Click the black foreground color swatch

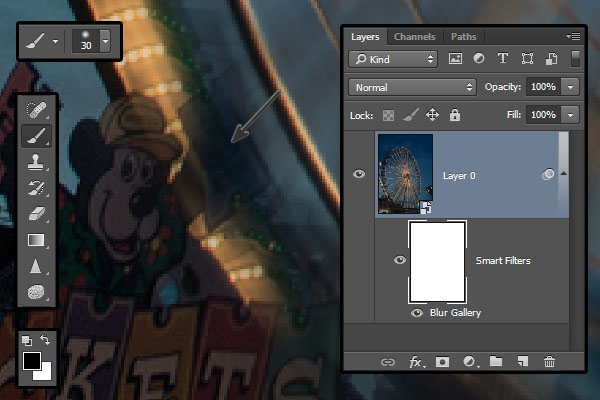click(31, 361)
